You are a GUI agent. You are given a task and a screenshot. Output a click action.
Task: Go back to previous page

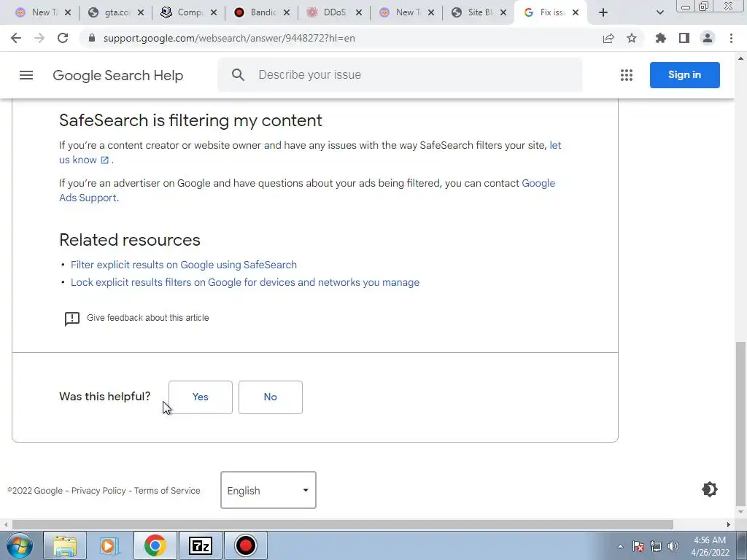[16, 38]
